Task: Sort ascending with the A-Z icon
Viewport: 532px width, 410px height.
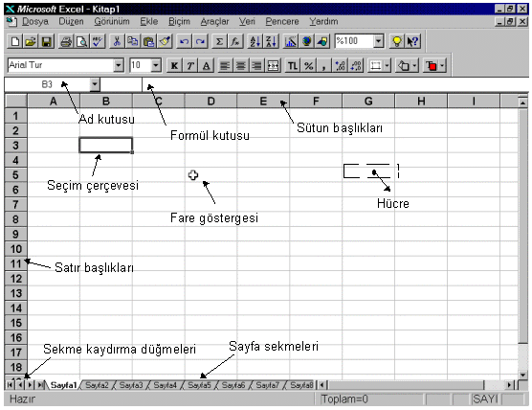Action: point(255,42)
